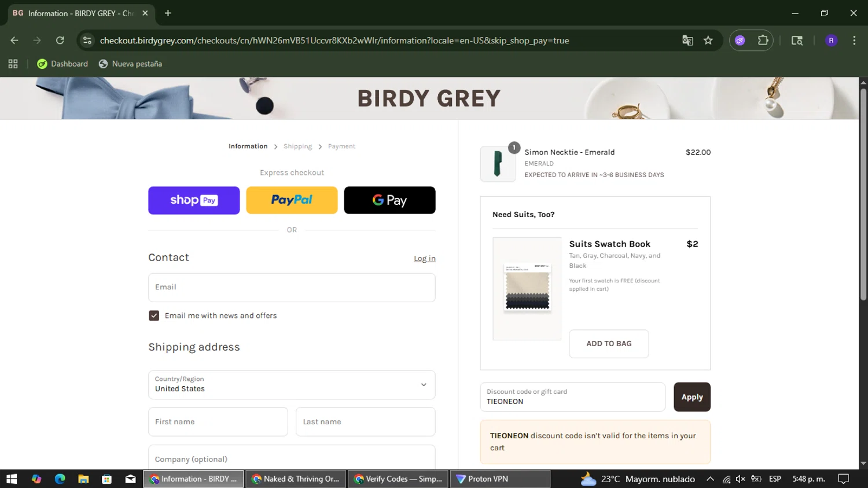View site information icon in address bar
Viewport: 868px width, 488px height.
87,41
